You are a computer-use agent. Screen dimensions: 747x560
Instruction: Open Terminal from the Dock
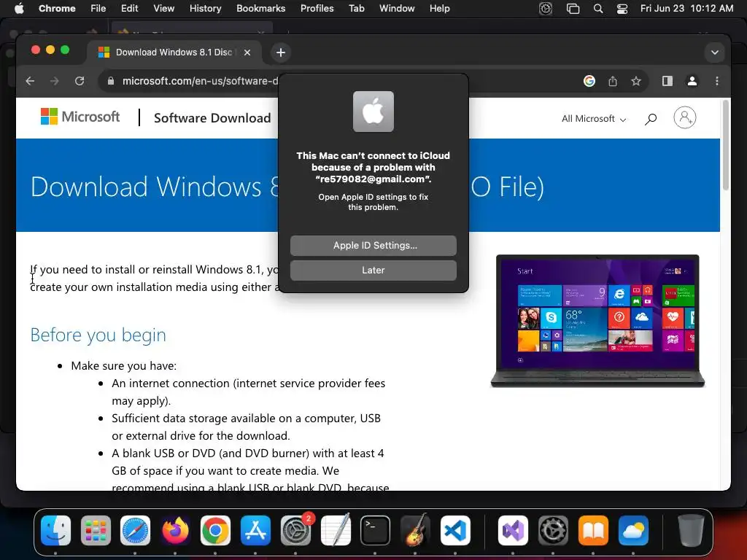point(376,530)
